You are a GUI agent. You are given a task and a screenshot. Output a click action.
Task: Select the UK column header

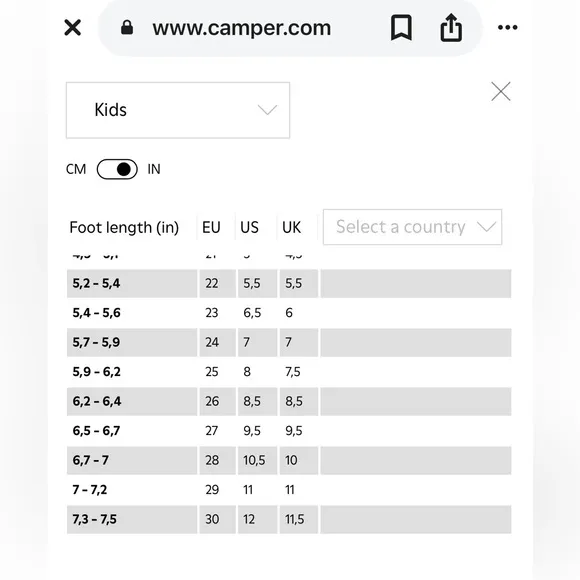pos(291,227)
